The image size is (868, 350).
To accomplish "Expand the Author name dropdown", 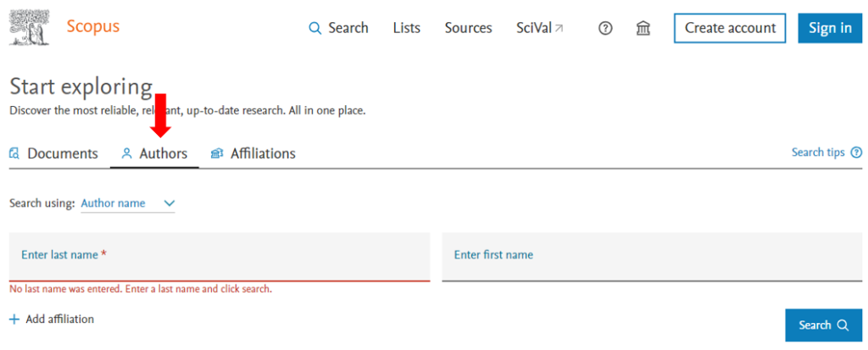I will pyautogui.click(x=127, y=203).
